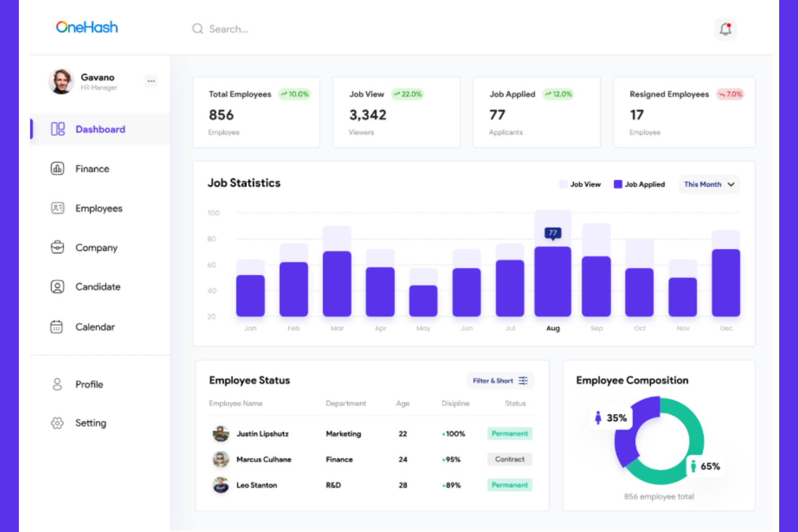Viewport: 798px width, 532px height.
Task: Open Employees in sidebar
Action: tap(100, 208)
